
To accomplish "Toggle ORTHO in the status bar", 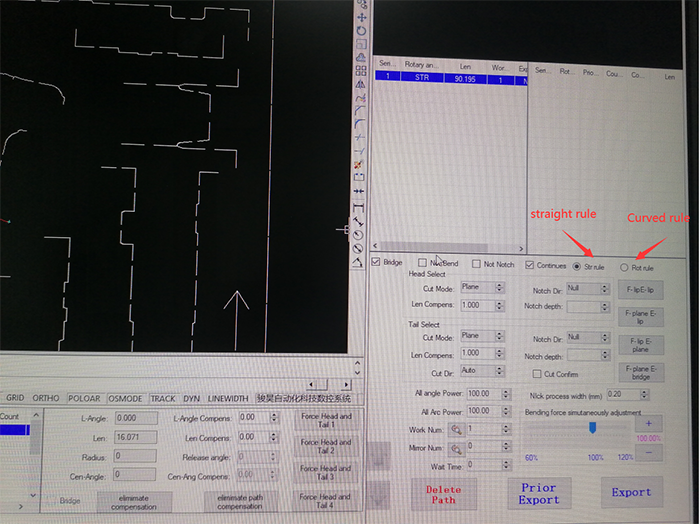I will [46, 398].
